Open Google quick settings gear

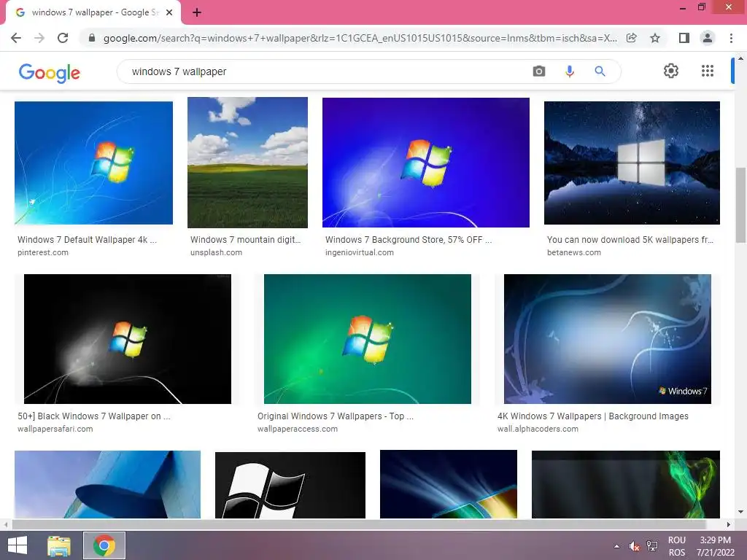[671, 71]
